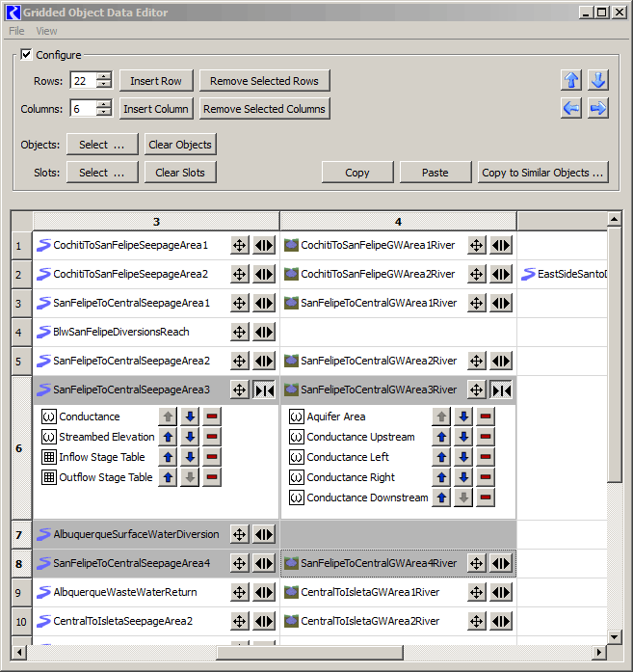This screenshot has width=633, height=672.
Task: Select row header 6
Action: point(19,448)
